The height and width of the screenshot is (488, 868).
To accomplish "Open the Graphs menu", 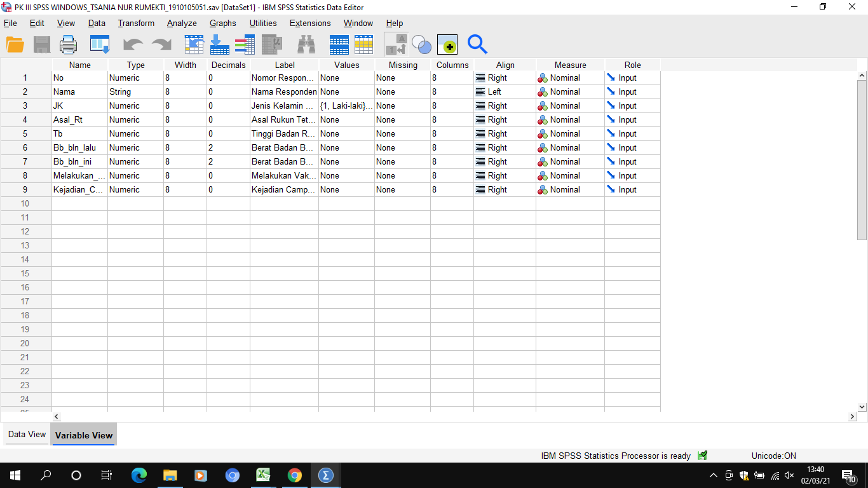I will [223, 23].
